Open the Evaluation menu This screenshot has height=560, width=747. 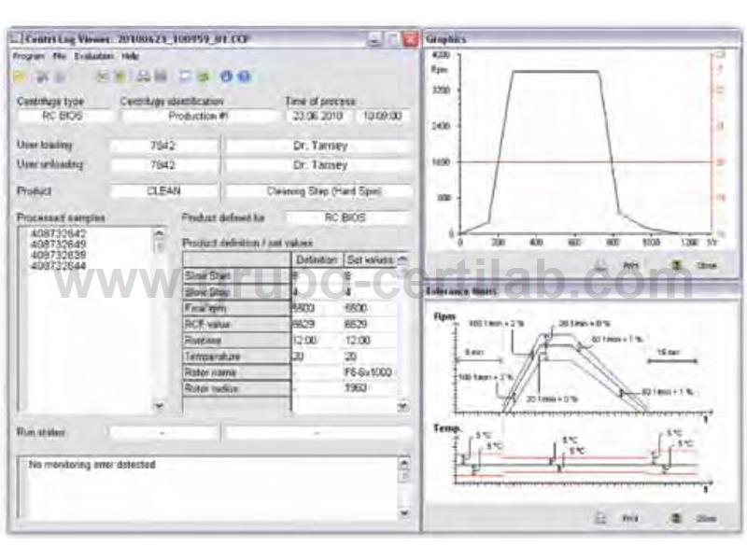(93, 56)
